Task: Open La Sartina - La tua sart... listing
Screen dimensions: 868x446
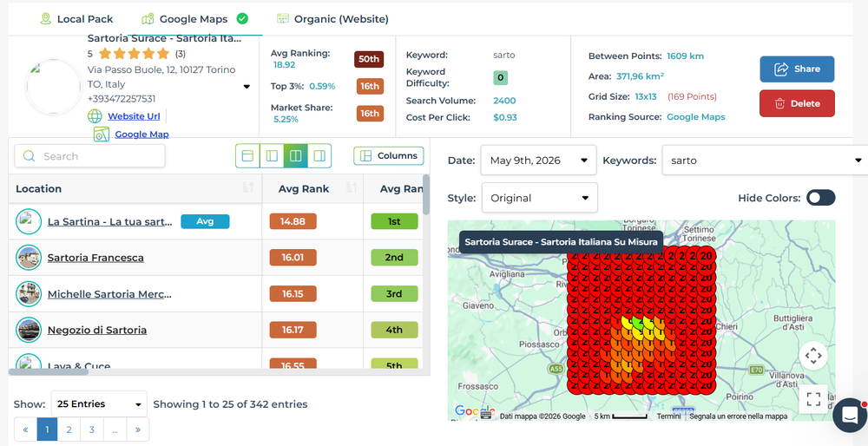Action: tap(110, 221)
